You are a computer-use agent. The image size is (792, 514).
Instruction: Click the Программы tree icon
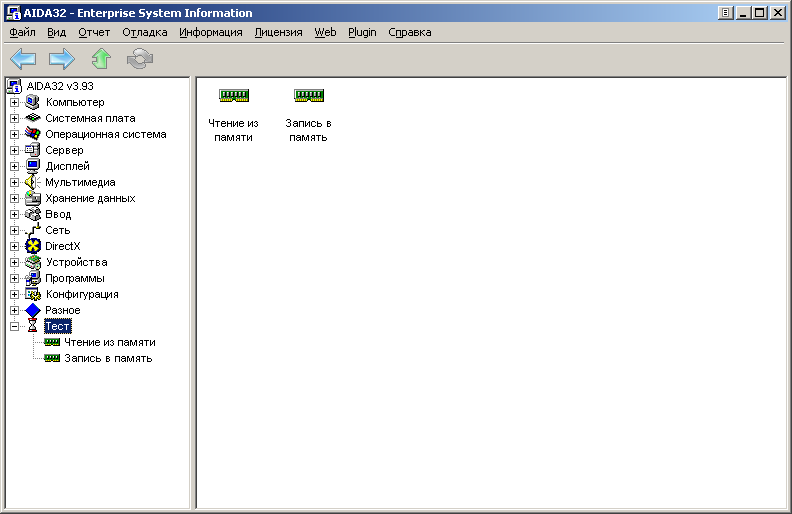click(33, 278)
